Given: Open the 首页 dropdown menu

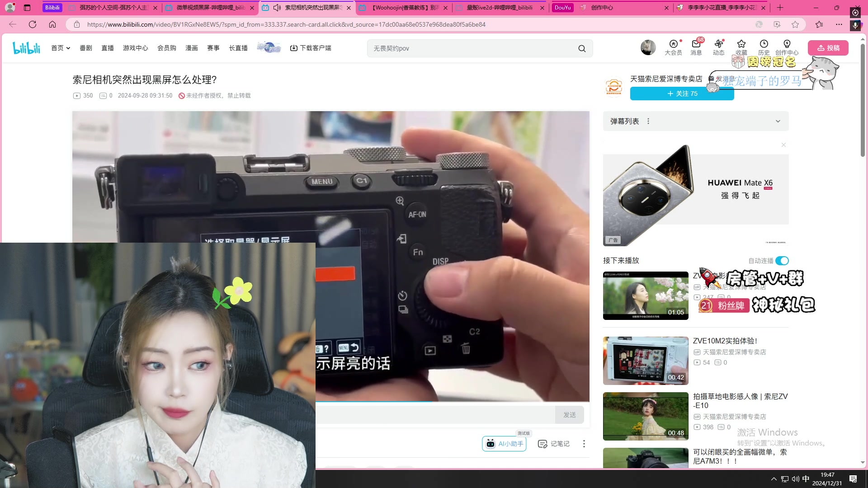Looking at the screenshot, I should (x=61, y=48).
